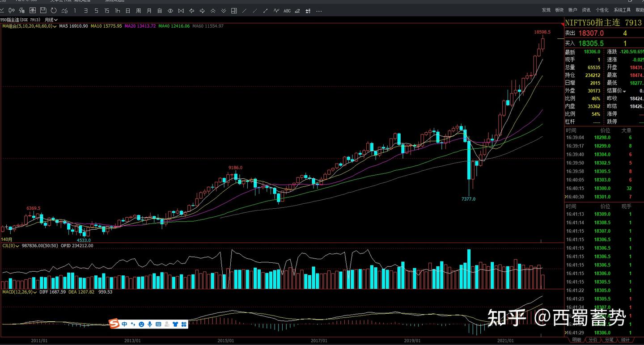
Task: Select the monthly (月) K-line period
Action: [149, 10]
